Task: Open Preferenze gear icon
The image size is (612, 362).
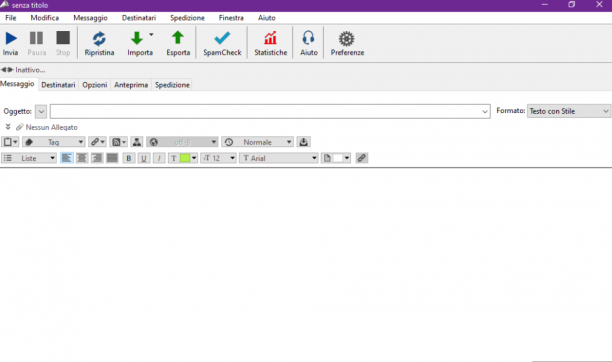Action: click(x=347, y=39)
